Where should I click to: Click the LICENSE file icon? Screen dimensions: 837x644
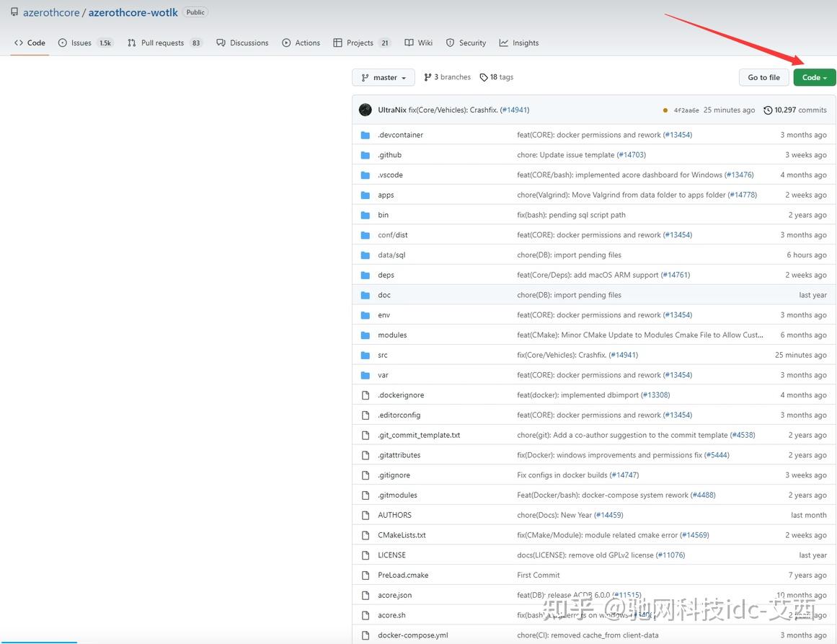(365, 555)
